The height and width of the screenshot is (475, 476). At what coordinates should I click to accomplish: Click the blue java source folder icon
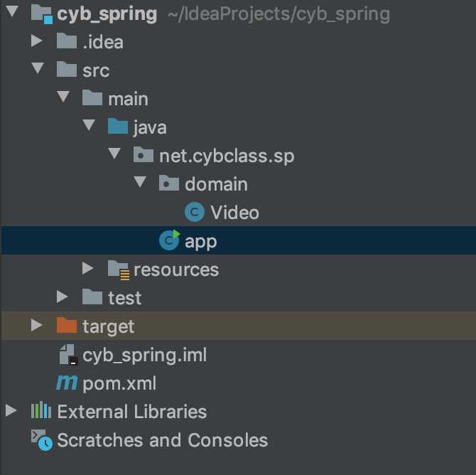[118, 126]
